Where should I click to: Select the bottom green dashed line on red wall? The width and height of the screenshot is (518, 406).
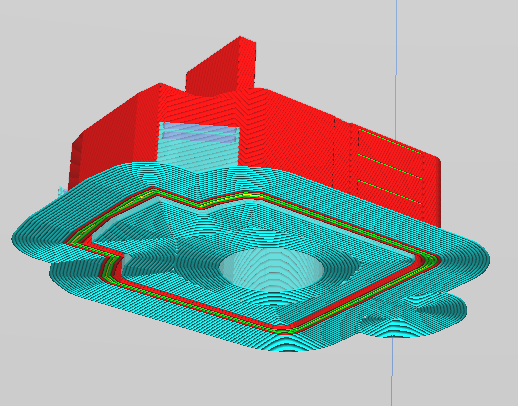coord(390,192)
